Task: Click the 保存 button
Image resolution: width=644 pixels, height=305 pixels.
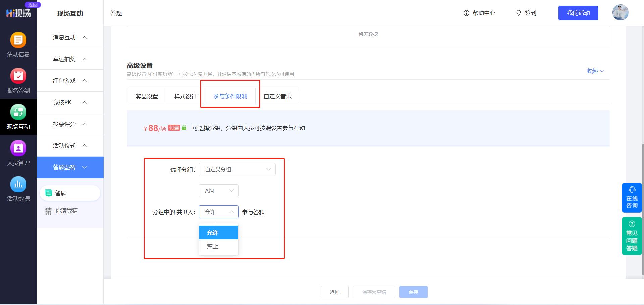Action: click(413, 292)
